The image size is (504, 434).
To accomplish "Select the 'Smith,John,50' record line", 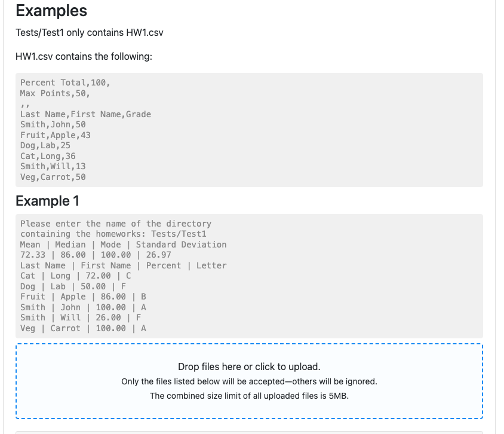I will 51,124.
